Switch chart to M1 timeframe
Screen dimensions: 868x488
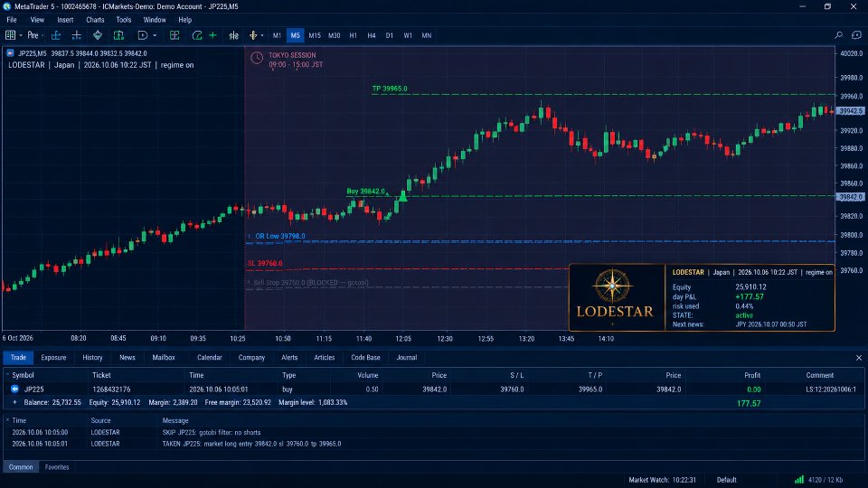pyautogui.click(x=277, y=35)
